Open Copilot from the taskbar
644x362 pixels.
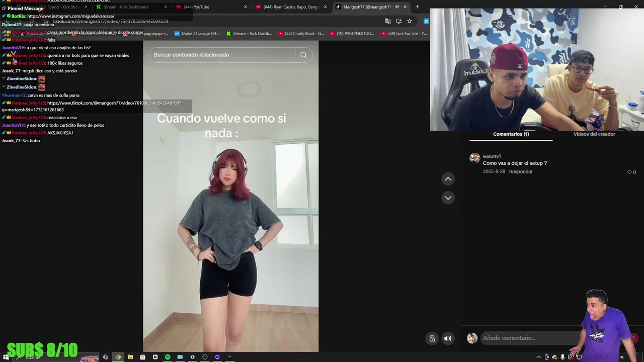pyautogui.click(x=106, y=357)
